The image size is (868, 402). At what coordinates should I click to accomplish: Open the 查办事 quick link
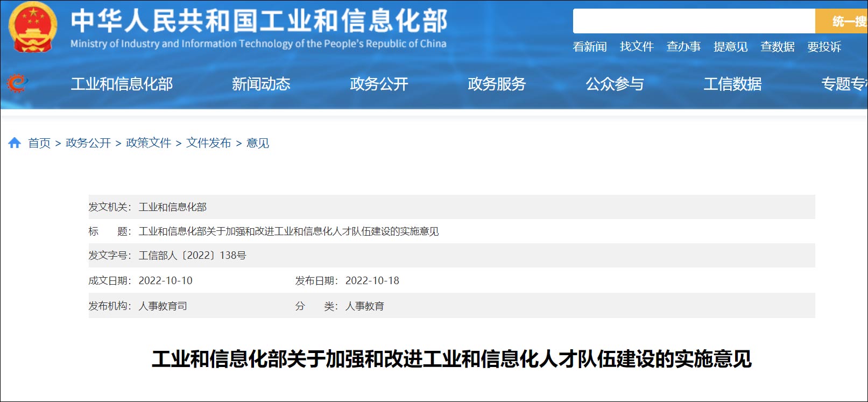pos(683,47)
